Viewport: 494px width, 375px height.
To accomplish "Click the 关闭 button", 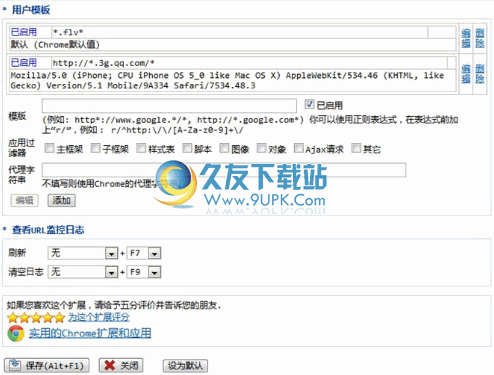I will pyautogui.click(x=121, y=366).
